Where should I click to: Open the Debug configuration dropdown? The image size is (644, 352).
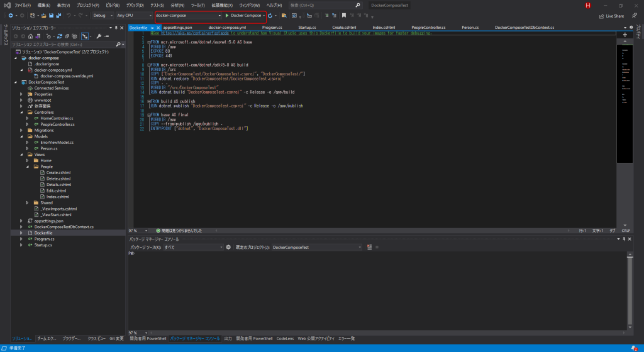pyautogui.click(x=103, y=15)
